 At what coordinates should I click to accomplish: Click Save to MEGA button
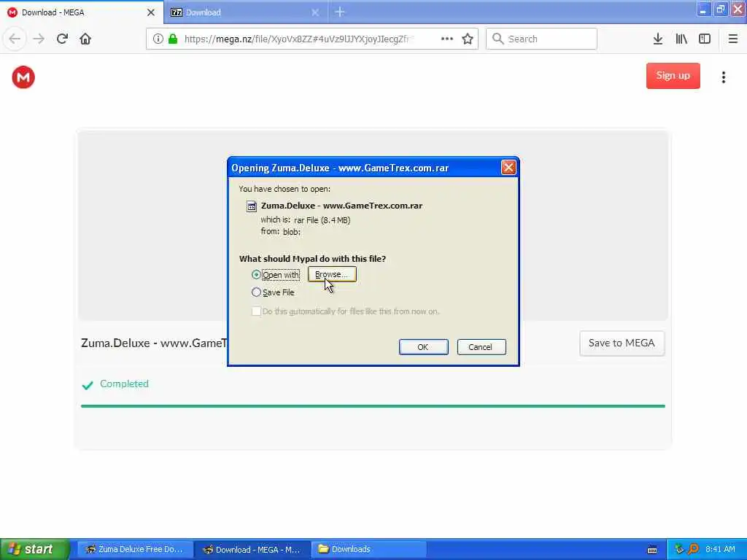[622, 343]
